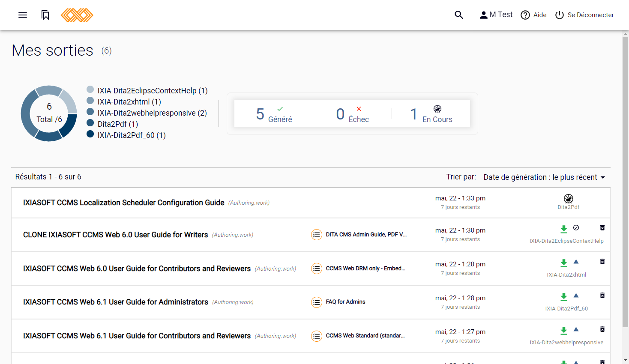
Task: Click mai, 22 - 1:27 pm date
Action: pyautogui.click(x=460, y=332)
